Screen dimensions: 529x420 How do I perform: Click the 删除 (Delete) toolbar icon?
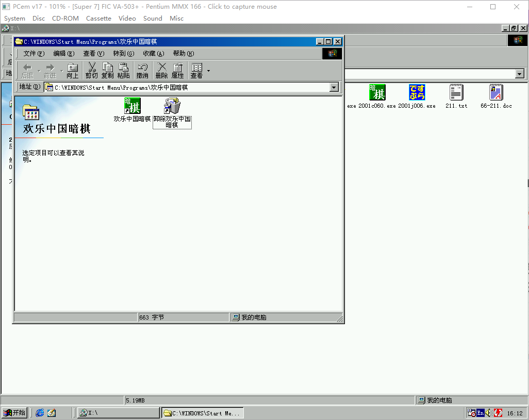click(161, 71)
